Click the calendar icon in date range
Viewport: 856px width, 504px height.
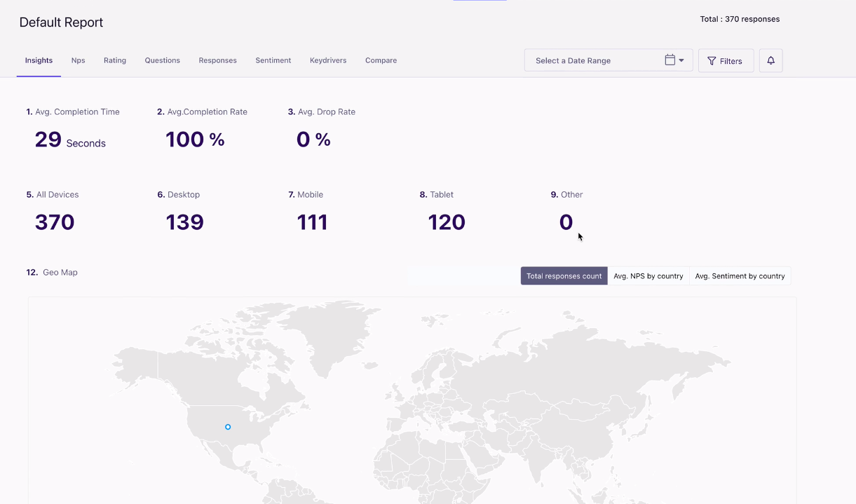(670, 60)
